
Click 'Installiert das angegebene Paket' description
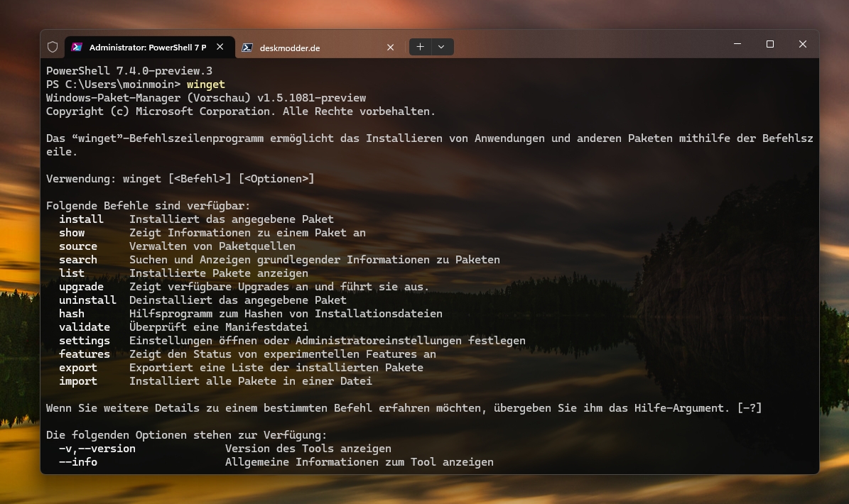[x=232, y=219]
